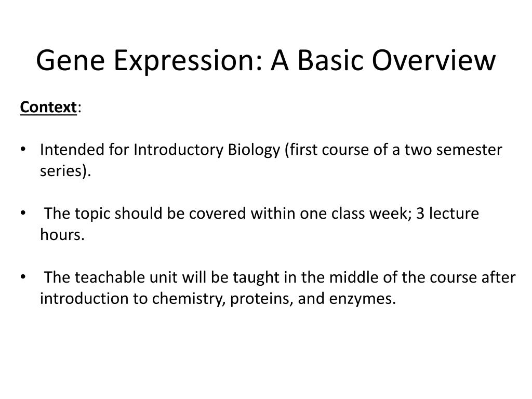Click the words two semester
The image size is (532, 399).
pos(453,150)
